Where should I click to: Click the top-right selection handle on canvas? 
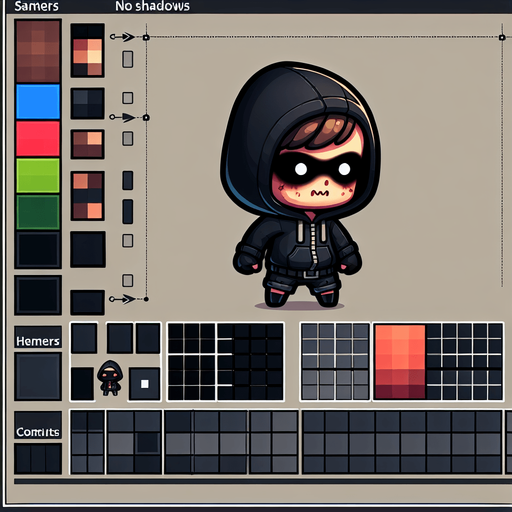[x=502, y=38]
